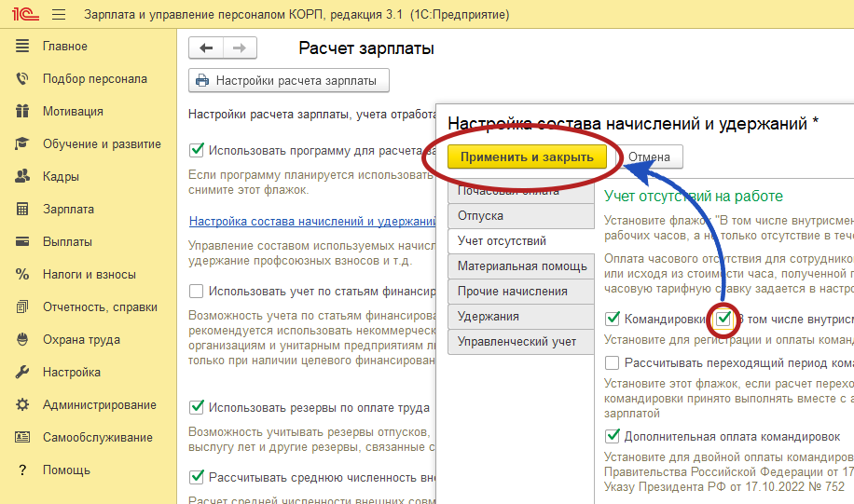Open Главное section in sidebar
The width and height of the screenshot is (854, 504).
click(x=64, y=47)
